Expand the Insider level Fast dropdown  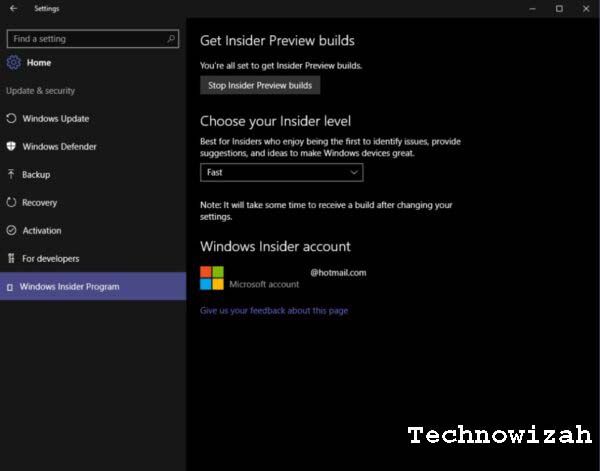tap(282, 173)
